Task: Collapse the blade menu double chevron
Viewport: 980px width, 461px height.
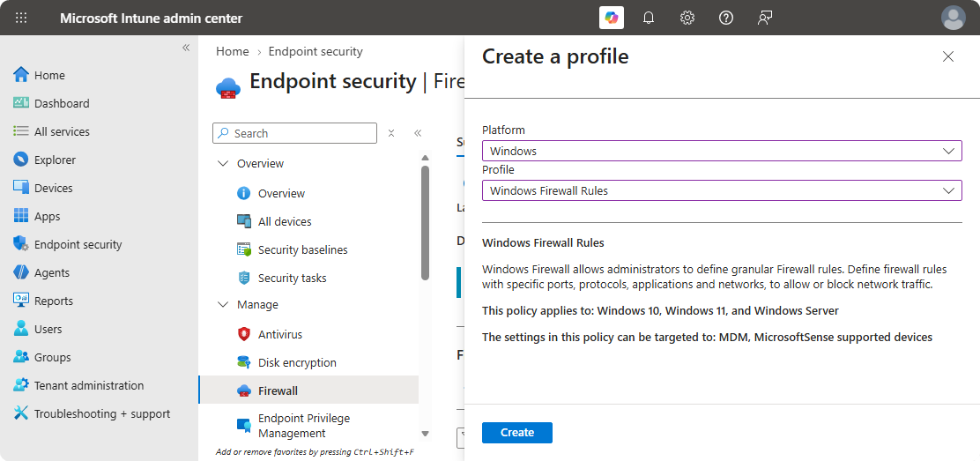Action: [418, 133]
